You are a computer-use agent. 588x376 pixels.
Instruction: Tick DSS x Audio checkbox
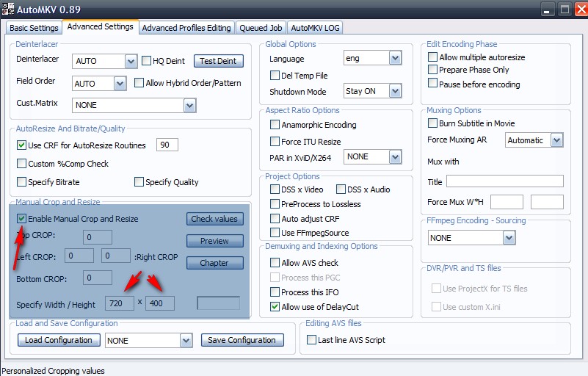coord(341,189)
